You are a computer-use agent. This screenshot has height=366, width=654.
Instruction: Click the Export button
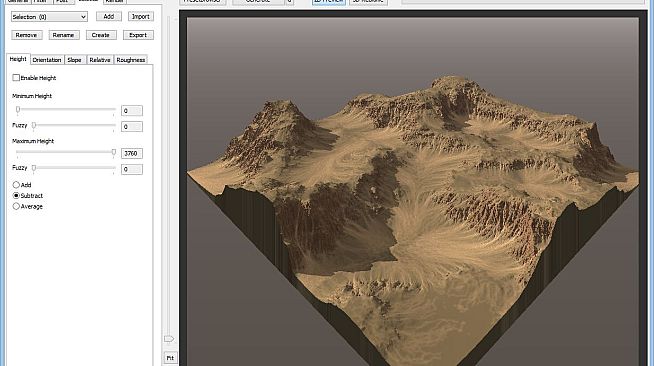coord(138,35)
